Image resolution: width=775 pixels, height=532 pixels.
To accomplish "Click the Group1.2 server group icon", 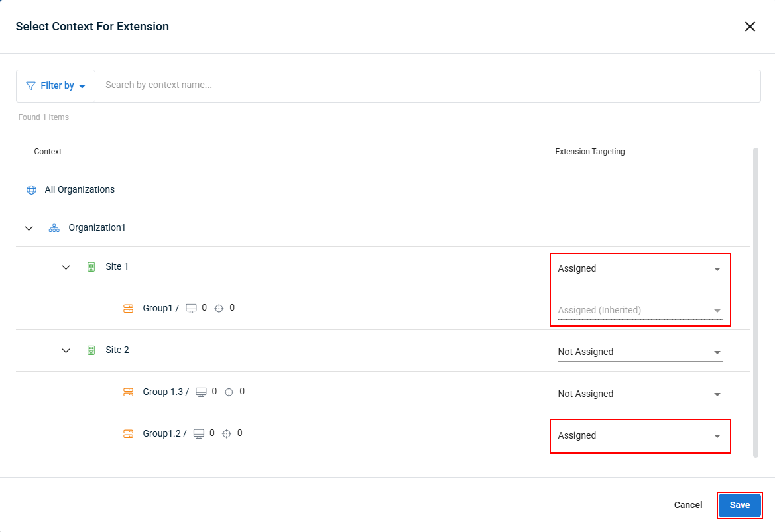I will (x=128, y=434).
